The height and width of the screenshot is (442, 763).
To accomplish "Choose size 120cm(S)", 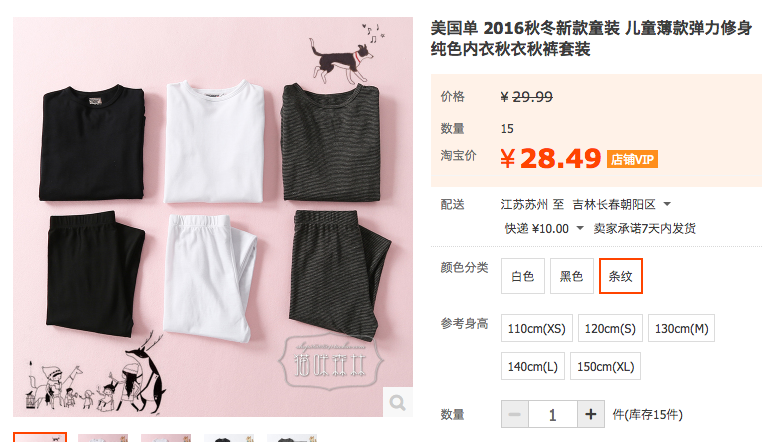I will [610, 328].
